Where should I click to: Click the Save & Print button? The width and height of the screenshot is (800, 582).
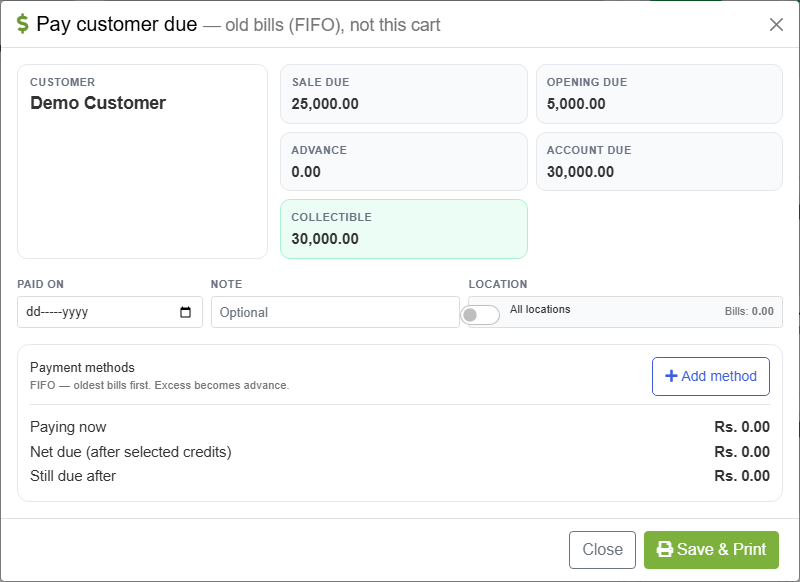[711, 549]
